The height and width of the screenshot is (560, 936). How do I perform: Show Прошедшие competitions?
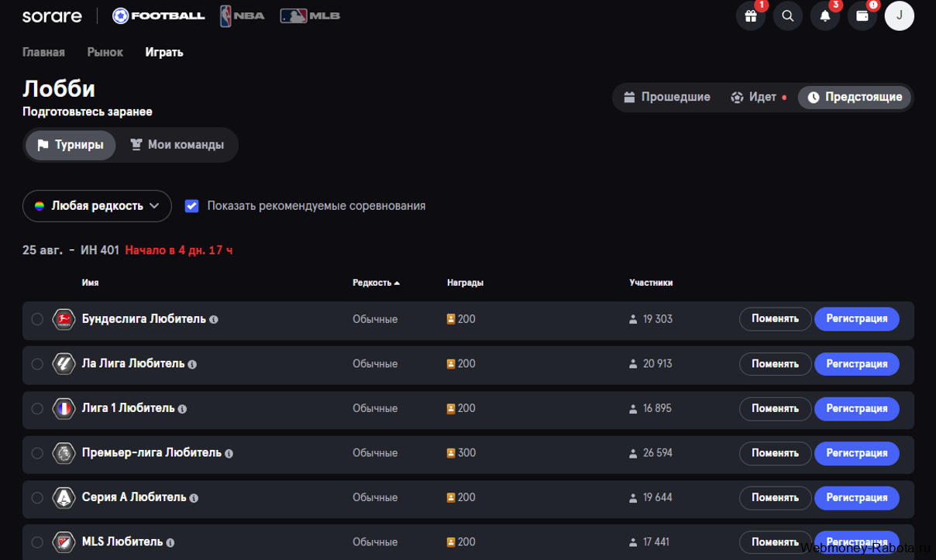pyautogui.click(x=667, y=98)
